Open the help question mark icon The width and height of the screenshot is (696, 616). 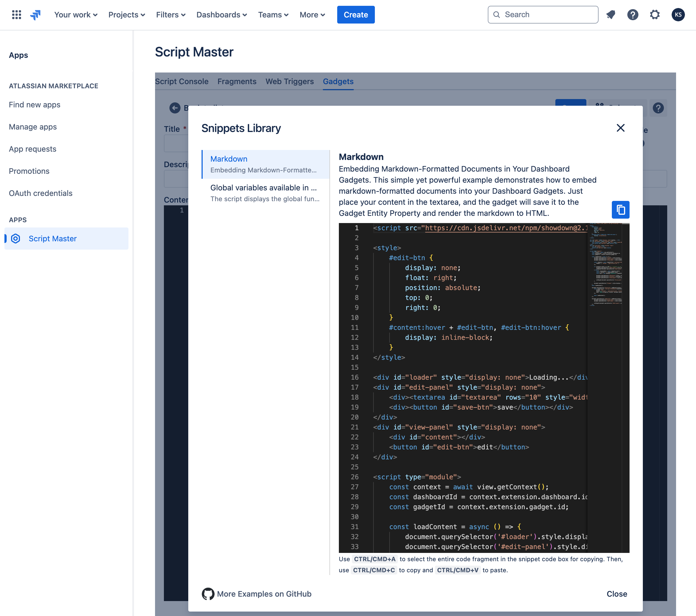633,15
